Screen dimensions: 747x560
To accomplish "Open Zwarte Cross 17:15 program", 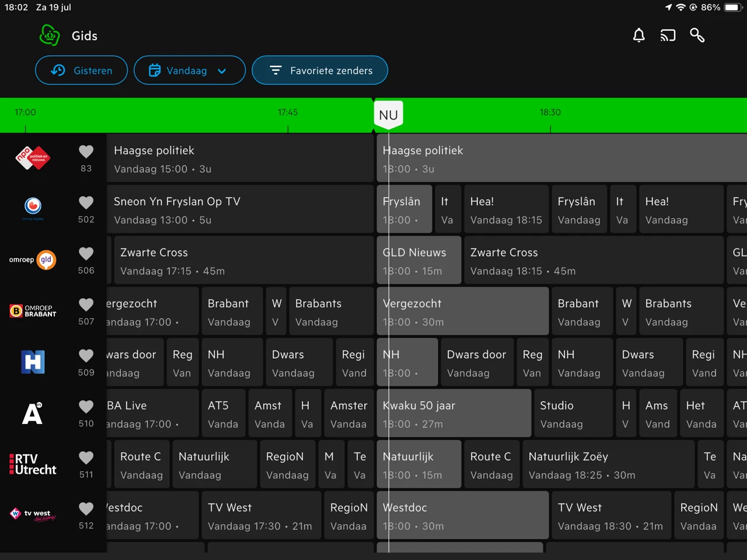I will click(x=243, y=261).
